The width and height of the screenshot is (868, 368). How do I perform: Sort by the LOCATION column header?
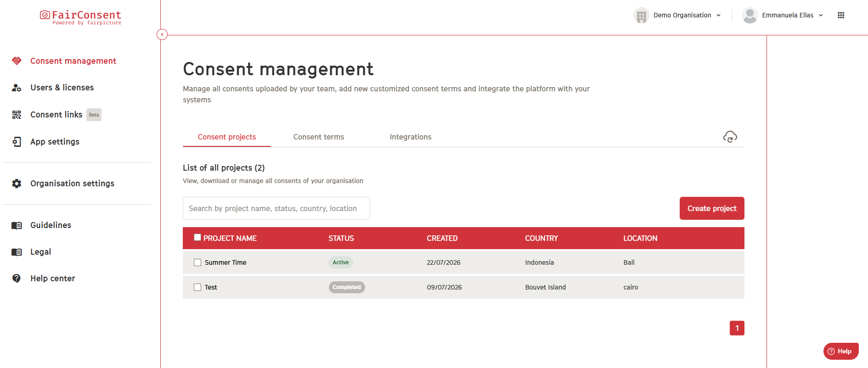pyautogui.click(x=640, y=238)
